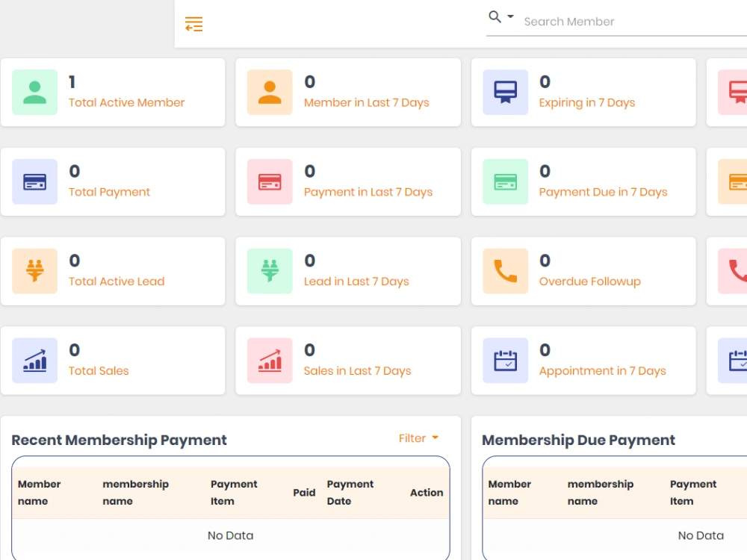Click Paid column header in Recent Membership Payment

304,492
